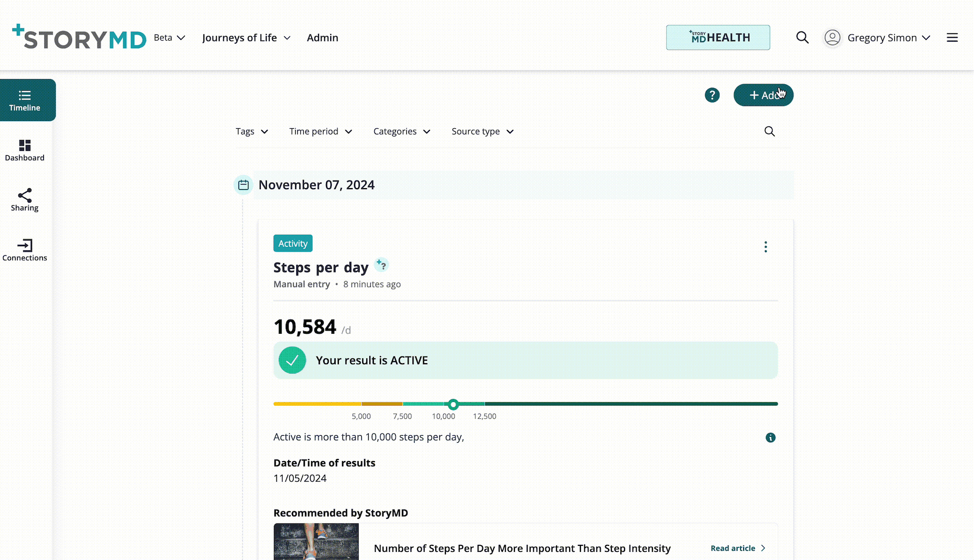The image size is (974, 560).
Task: Click the Read article link
Action: 738,548
